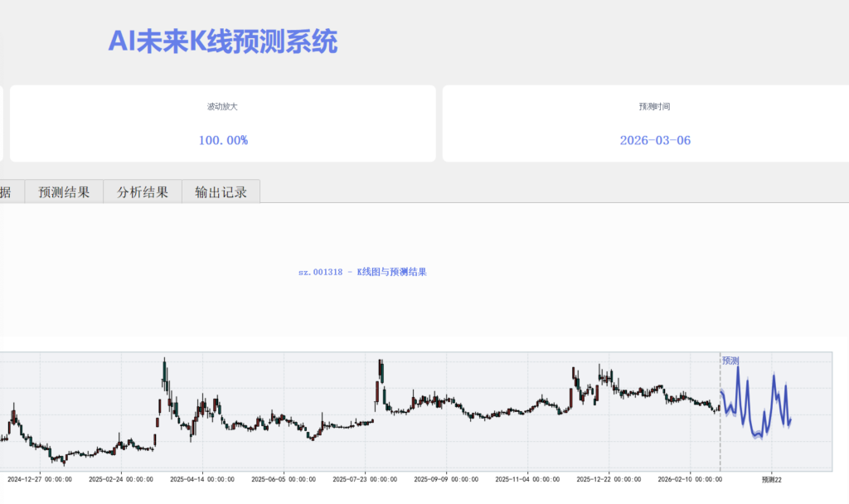Screen dimensions: 849x504
Task: Click the 预测 label at the forecast boundary
Action: [730, 361]
